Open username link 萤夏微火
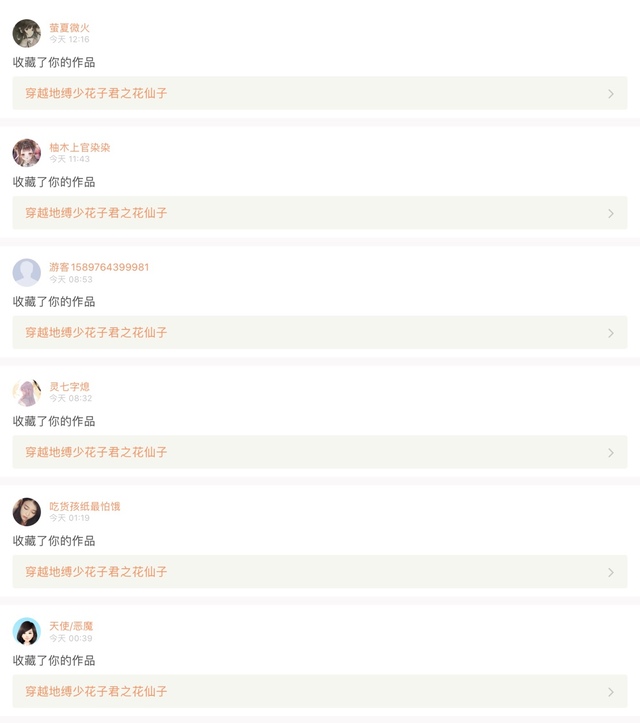The height and width of the screenshot is (723, 640). 69,28
